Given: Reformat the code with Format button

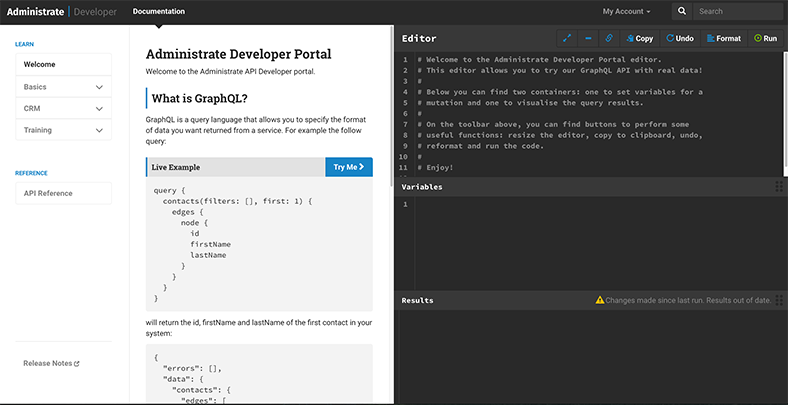Looking at the screenshot, I should [724, 38].
